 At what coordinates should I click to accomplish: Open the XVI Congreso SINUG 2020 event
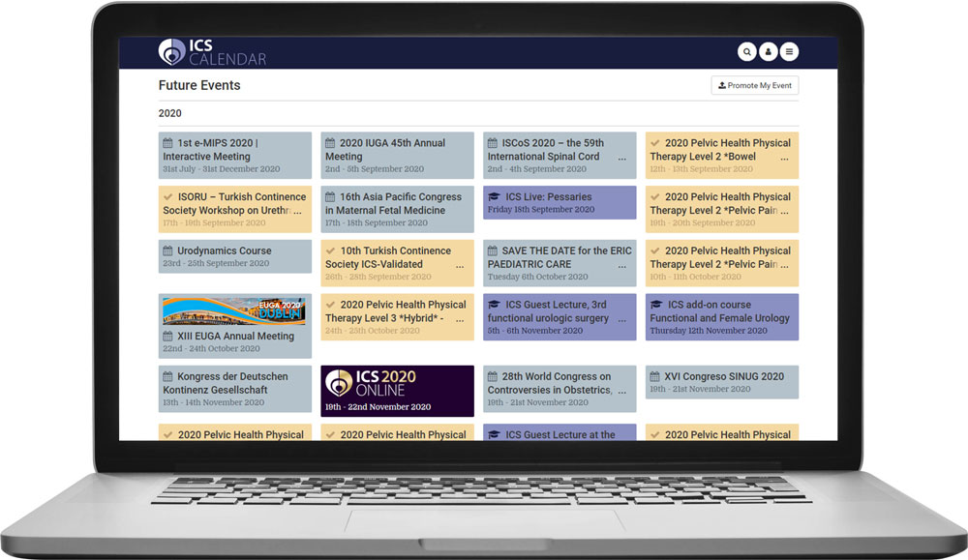[x=722, y=382]
